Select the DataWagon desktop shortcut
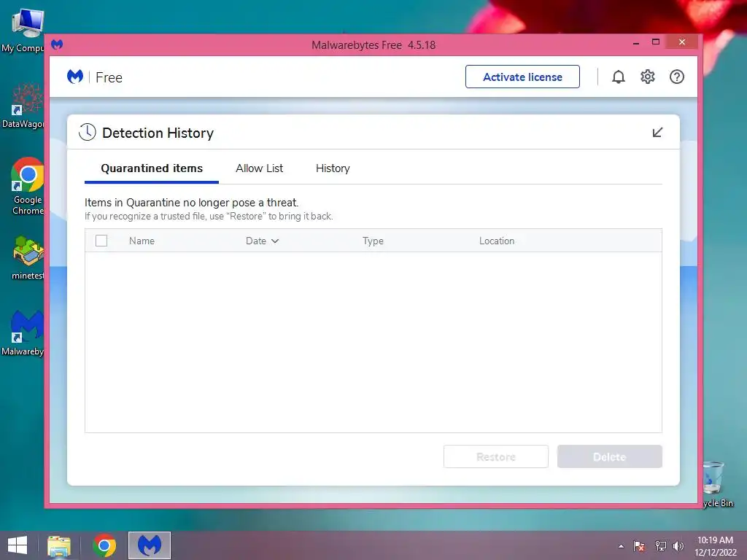The image size is (747, 560). (x=27, y=106)
